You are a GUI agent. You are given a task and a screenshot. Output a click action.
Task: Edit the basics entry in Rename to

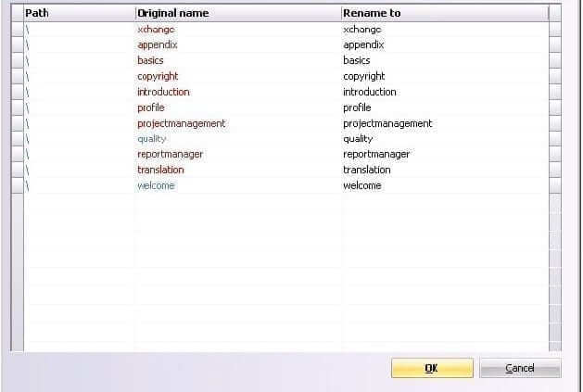tap(357, 60)
